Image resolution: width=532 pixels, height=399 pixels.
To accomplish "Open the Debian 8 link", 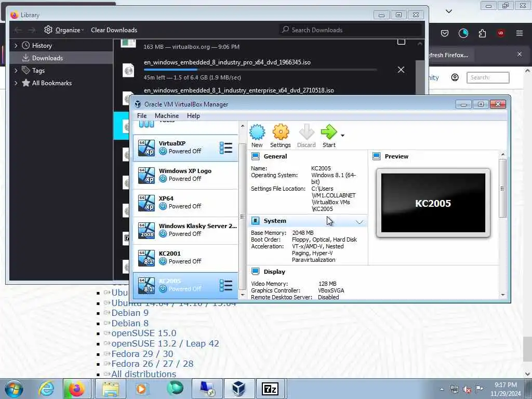I will [130, 323].
